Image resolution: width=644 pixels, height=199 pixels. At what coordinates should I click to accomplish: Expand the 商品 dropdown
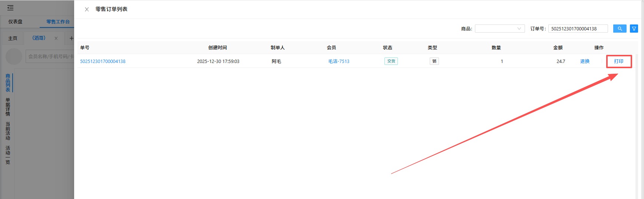[499, 29]
